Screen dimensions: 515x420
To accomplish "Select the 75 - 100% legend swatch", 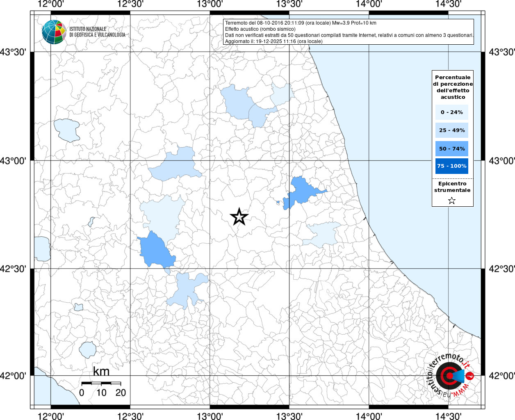I will (452, 166).
